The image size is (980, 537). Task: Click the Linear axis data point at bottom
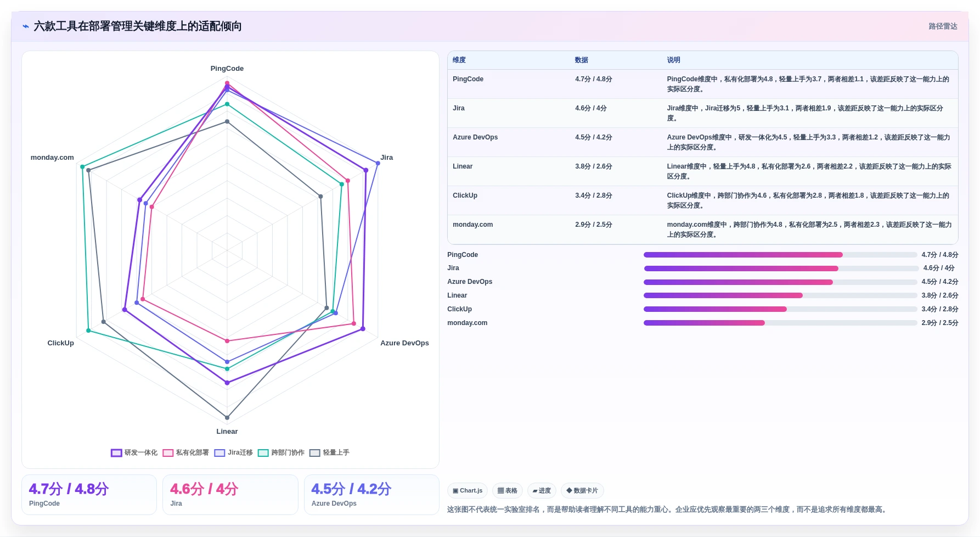(227, 418)
